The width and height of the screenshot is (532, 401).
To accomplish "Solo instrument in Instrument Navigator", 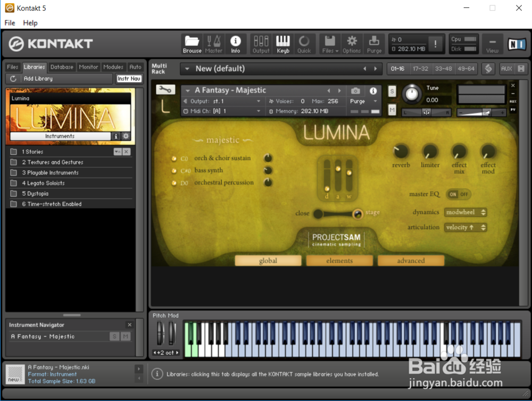I will tap(114, 337).
